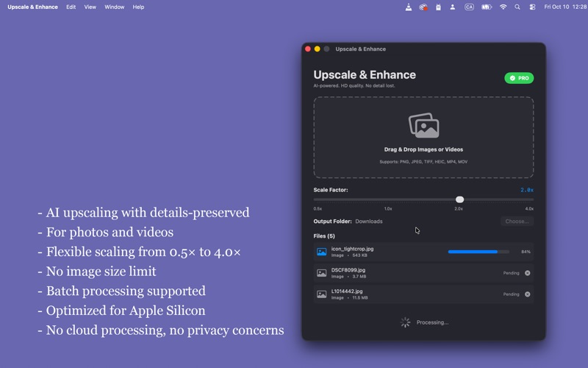Click the 2.0x value next to Scale Factor
This screenshot has height=368, width=588.
[x=527, y=190]
